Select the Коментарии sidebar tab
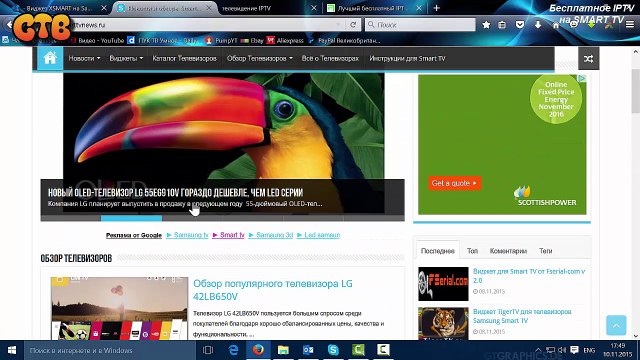 (508, 251)
